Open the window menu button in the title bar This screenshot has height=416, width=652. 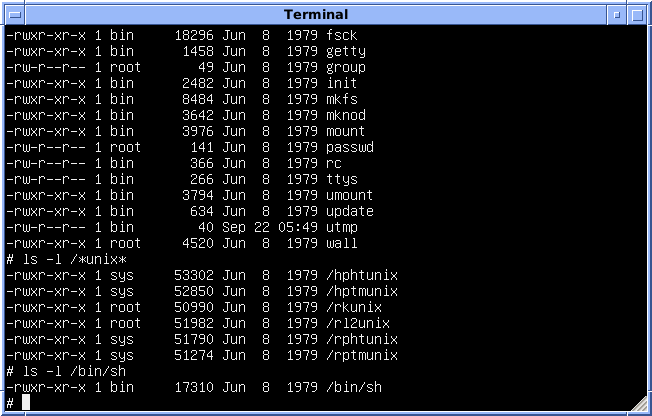pos(12,14)
